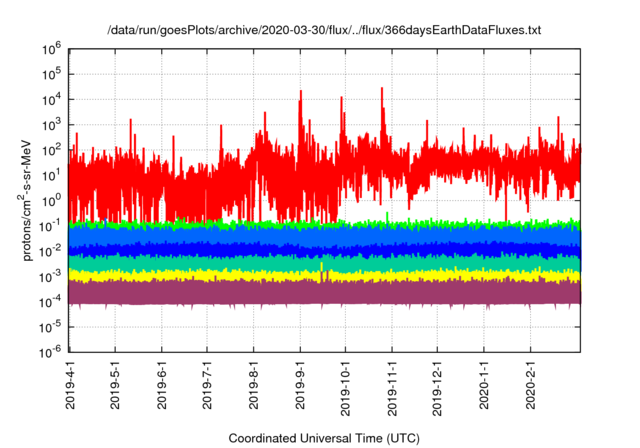The height and width of the screenshot is (448, 640).
Task: Click the y-axis tick label 10^-5
Action: coord(50,327)
